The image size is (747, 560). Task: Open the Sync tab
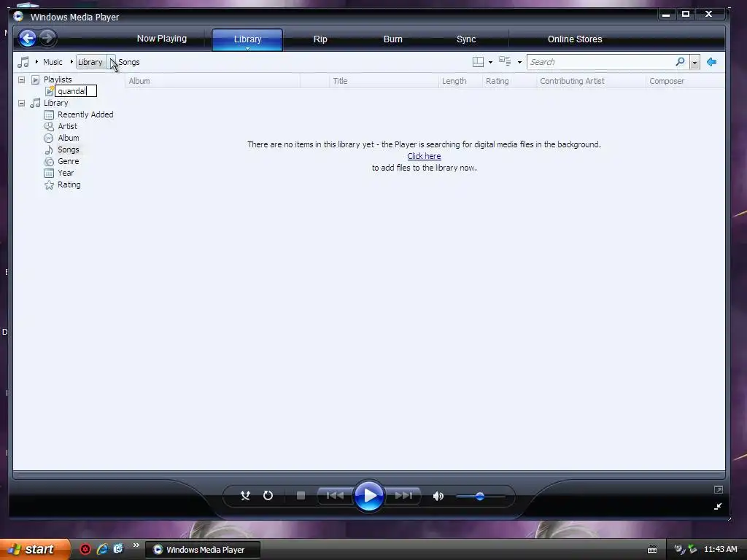pyautogui.click(x=466, y=39)
